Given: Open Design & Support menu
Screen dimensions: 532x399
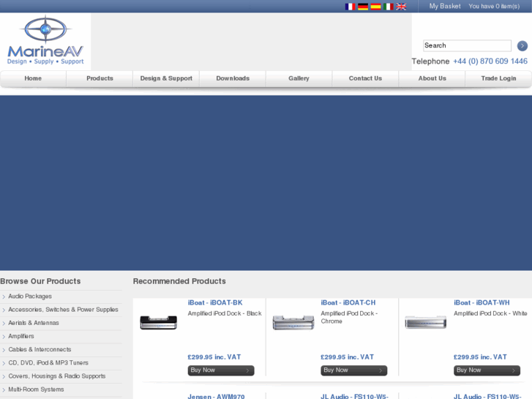Looking at the screenshot, I should [166, 78].
